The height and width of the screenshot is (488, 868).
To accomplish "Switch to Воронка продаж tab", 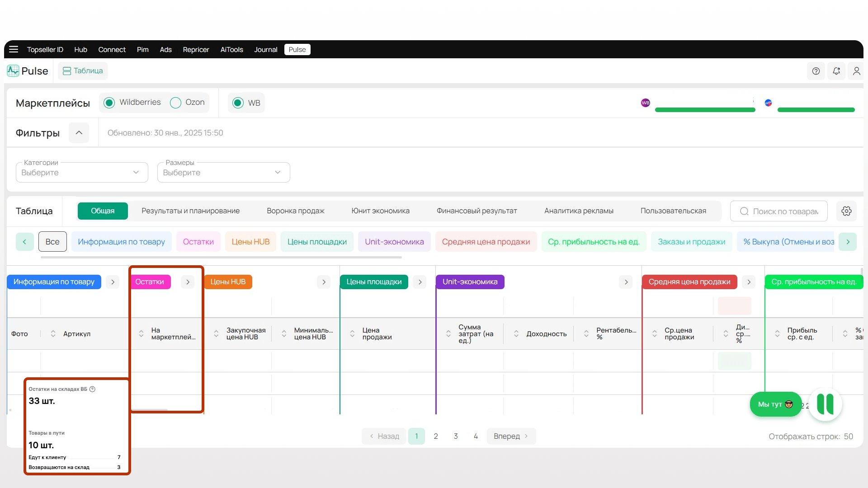I will [295, 211].
